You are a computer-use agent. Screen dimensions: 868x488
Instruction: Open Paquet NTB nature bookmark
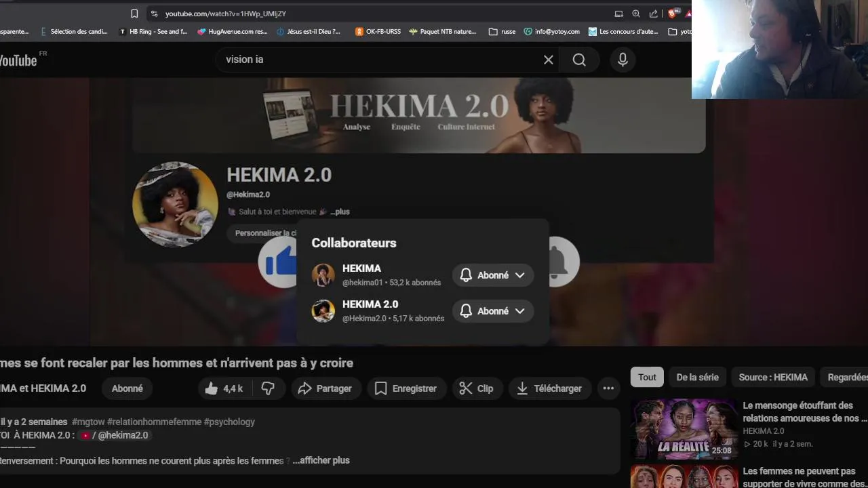point(443,31)
